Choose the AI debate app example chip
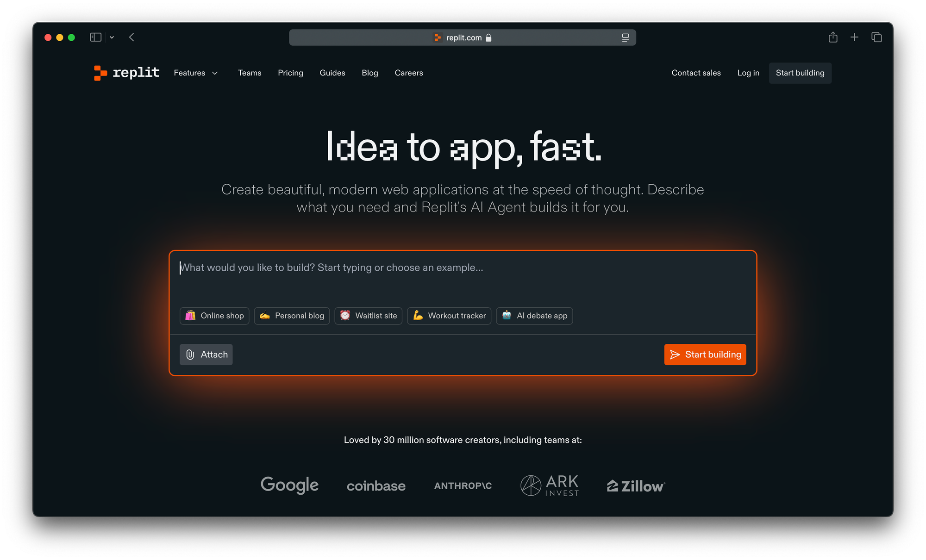The image size is (926, 560). (x=534, y=316)
